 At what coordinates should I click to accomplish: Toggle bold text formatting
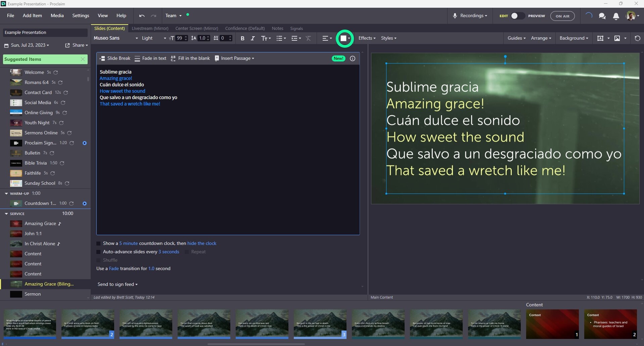coord(242,38)
